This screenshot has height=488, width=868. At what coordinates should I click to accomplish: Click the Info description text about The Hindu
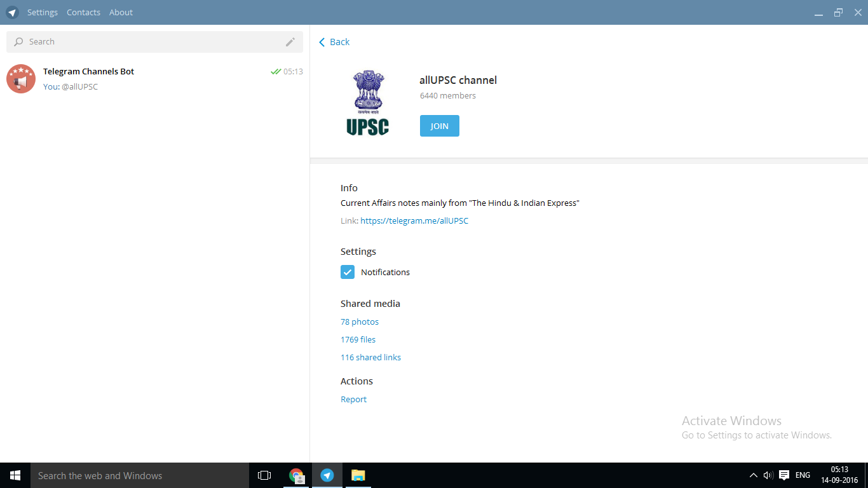click(460, 203)
